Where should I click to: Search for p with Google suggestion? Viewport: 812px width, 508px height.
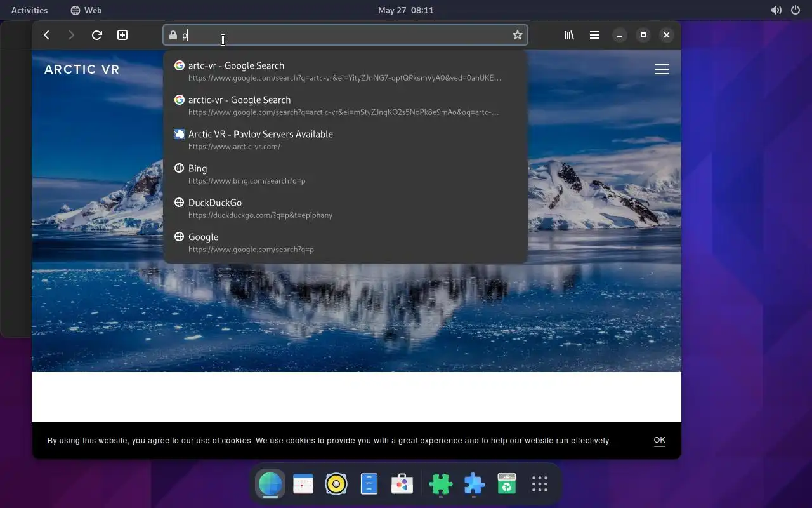click(x=345, y=243)
